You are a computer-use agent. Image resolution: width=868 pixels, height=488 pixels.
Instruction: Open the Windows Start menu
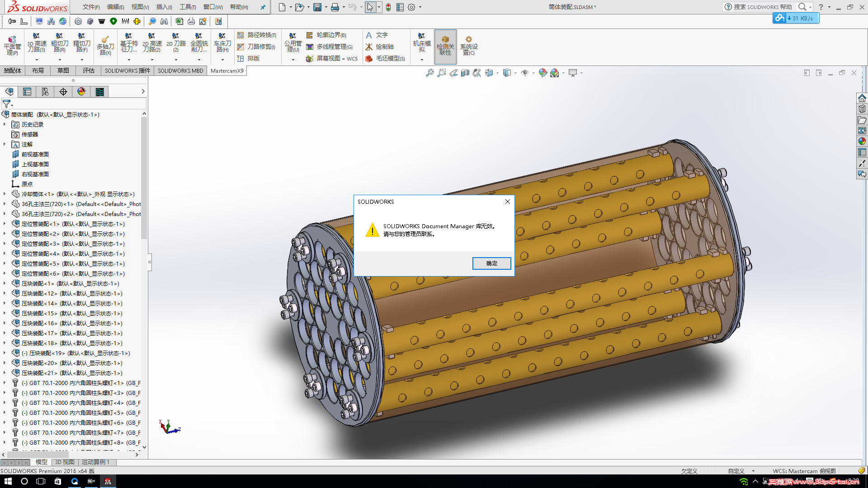[8, 481]
